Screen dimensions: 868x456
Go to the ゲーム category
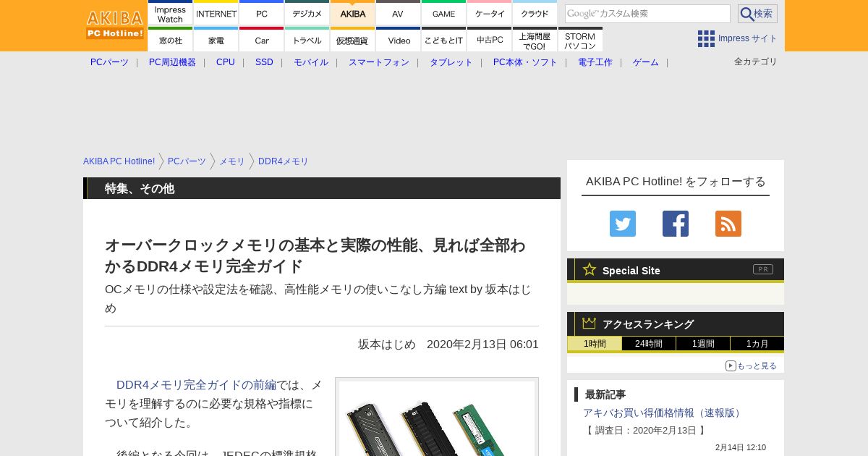tap(646, 62)
